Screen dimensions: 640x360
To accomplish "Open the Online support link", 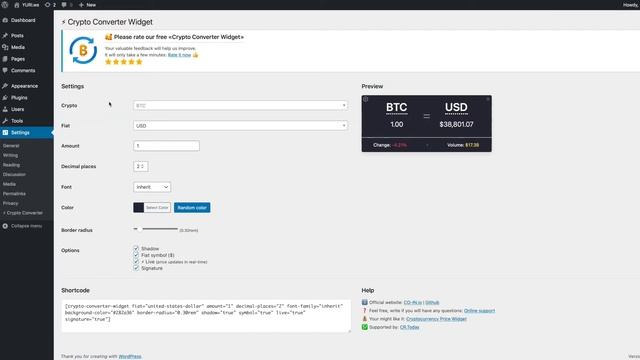I will click(x=479, y=311).
